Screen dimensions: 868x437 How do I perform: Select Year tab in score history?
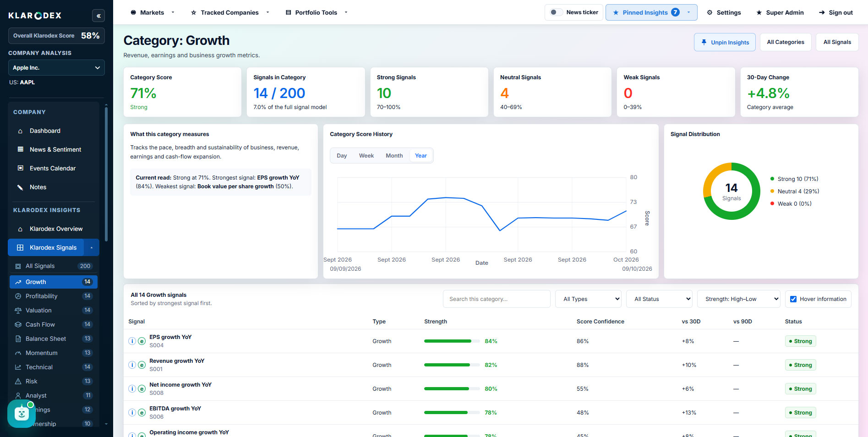(x=421, y=156)
